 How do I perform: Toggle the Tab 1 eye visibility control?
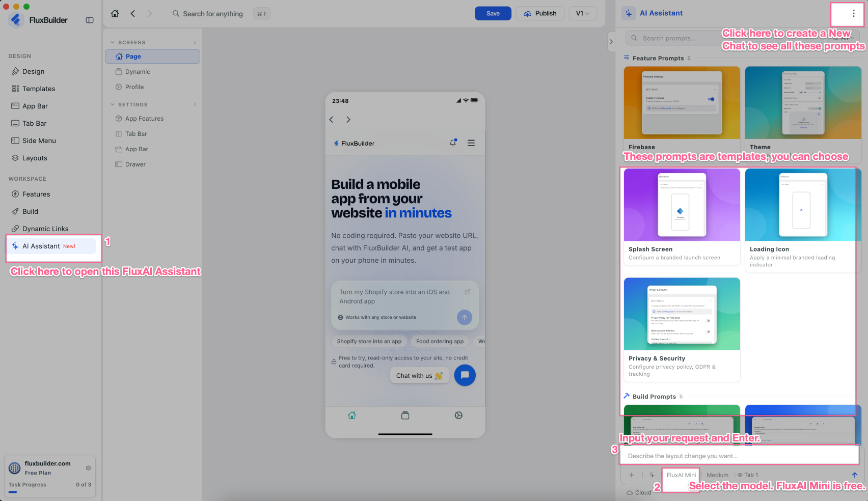tap(740, 475)
